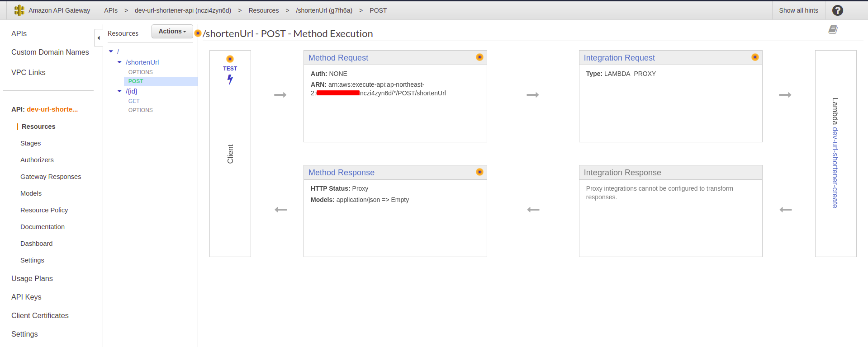868x347 pixels.
Task: Collapse the left sidebar arrow handle
Action: click(x=99, y=38)
